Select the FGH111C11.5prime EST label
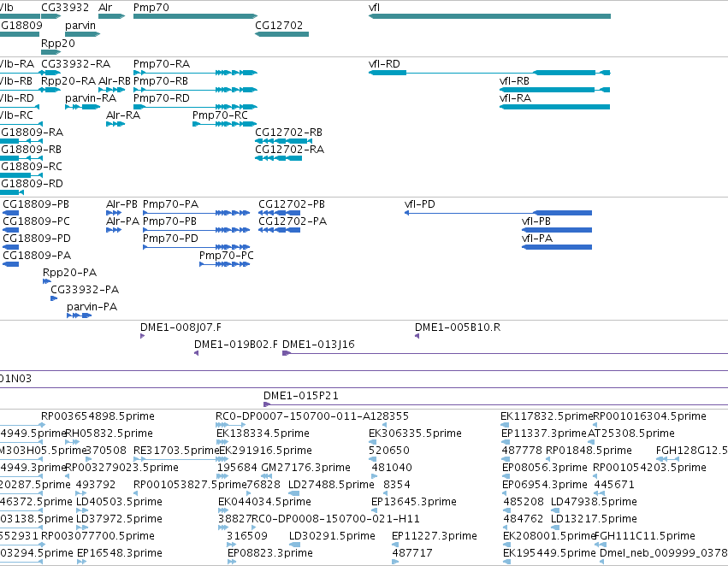Screen dimensions: 728x566 pos(644,536)
